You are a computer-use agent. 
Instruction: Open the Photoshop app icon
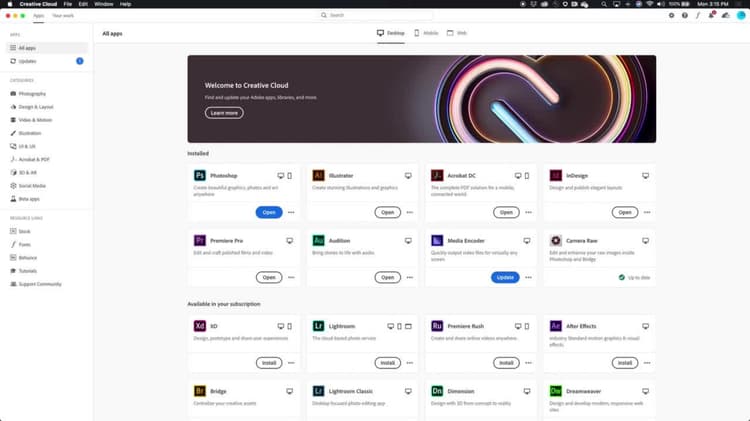(199, 176)
